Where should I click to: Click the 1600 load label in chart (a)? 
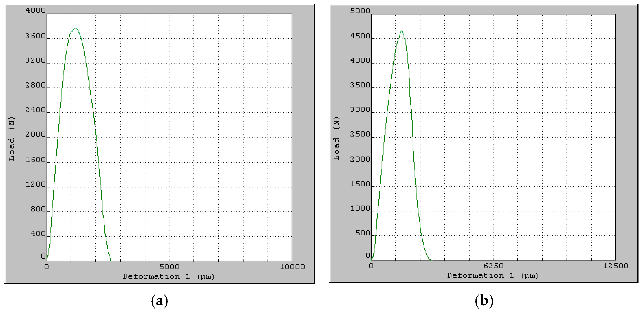click(35, 160)
